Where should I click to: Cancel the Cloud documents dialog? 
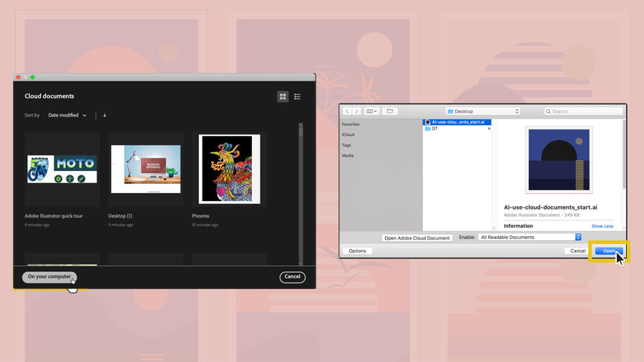(x=293, y=277)
